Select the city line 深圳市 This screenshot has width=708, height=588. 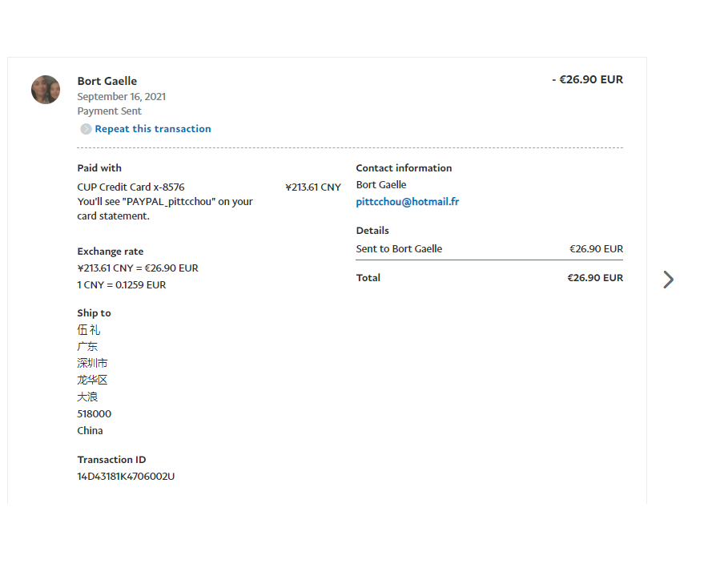[92, 363]
